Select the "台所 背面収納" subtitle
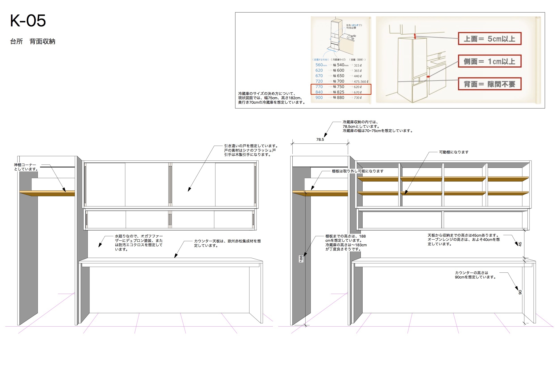The width and height of the screenshot is (555, 392). 33,42
